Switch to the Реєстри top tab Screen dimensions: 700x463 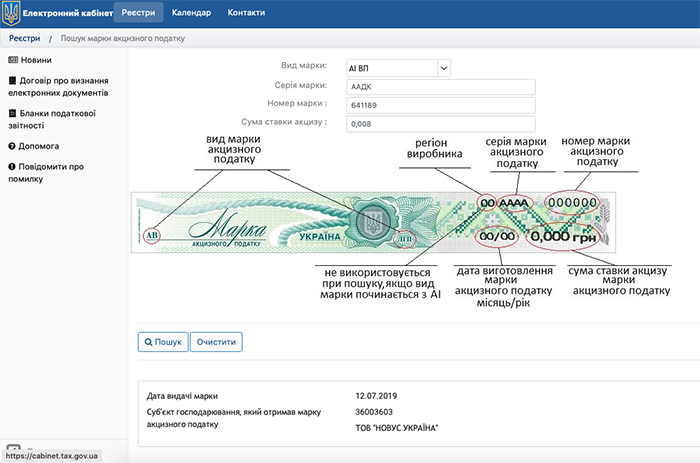pyautogui.click(x=137, y=13)
